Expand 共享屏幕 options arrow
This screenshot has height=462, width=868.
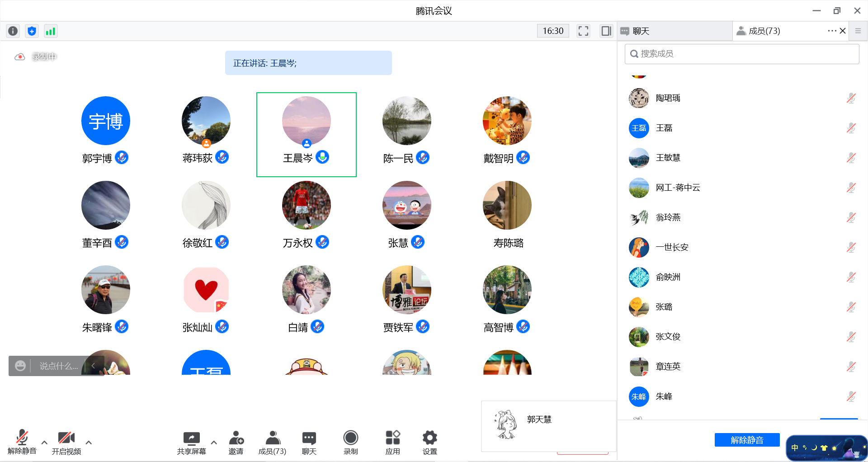214,443
